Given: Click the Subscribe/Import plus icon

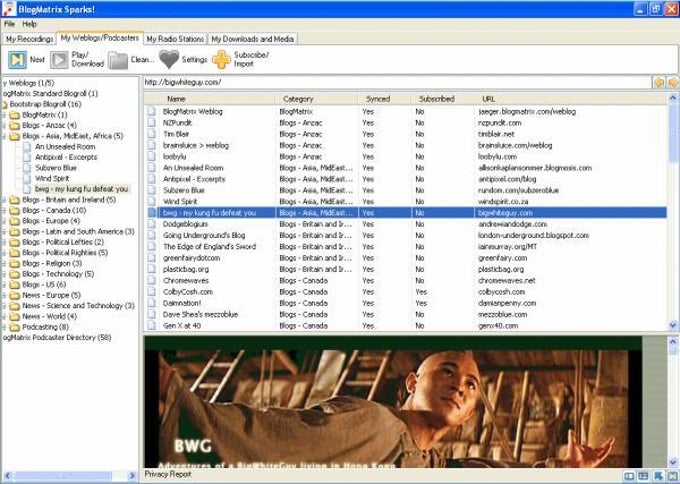Looking at the screenshot, I should click(x=221, y=59).
